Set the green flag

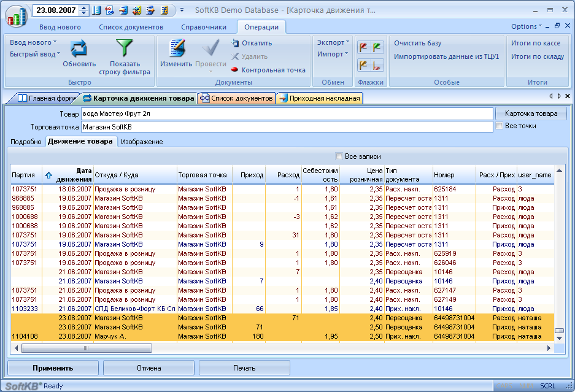pyautogui.click(x=377, y=47)
